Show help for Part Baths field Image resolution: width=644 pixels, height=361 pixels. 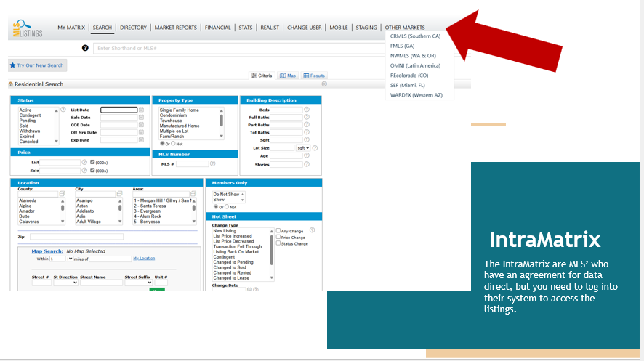[x=307, y=125]
